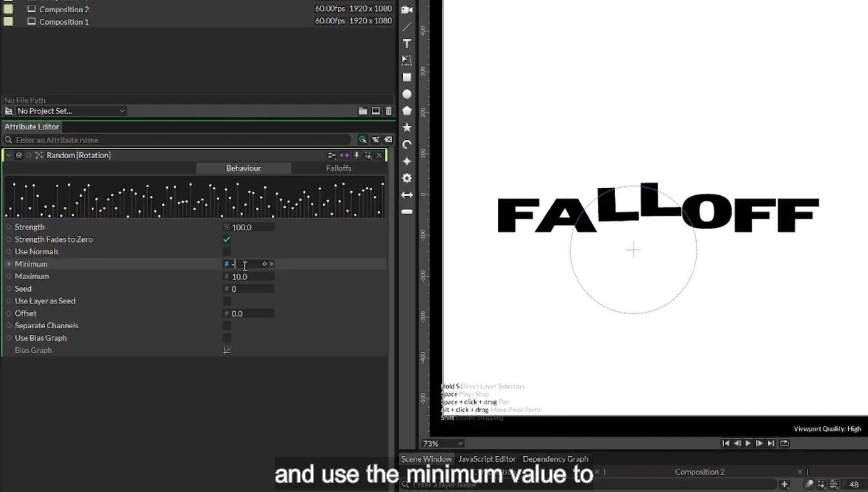Close the Composition 2 timeline tab
This screenshot has width=868, height=492.
pos(800,472)
